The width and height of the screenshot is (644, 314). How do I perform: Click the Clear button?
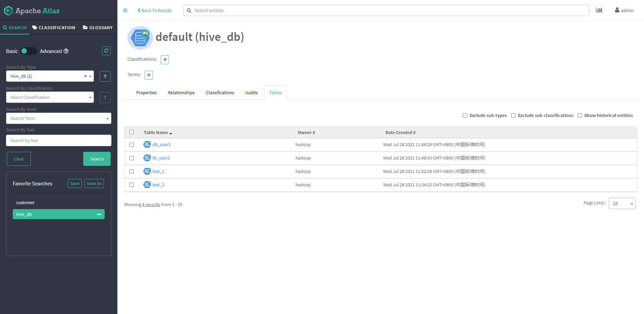click(x=19, y=159)
